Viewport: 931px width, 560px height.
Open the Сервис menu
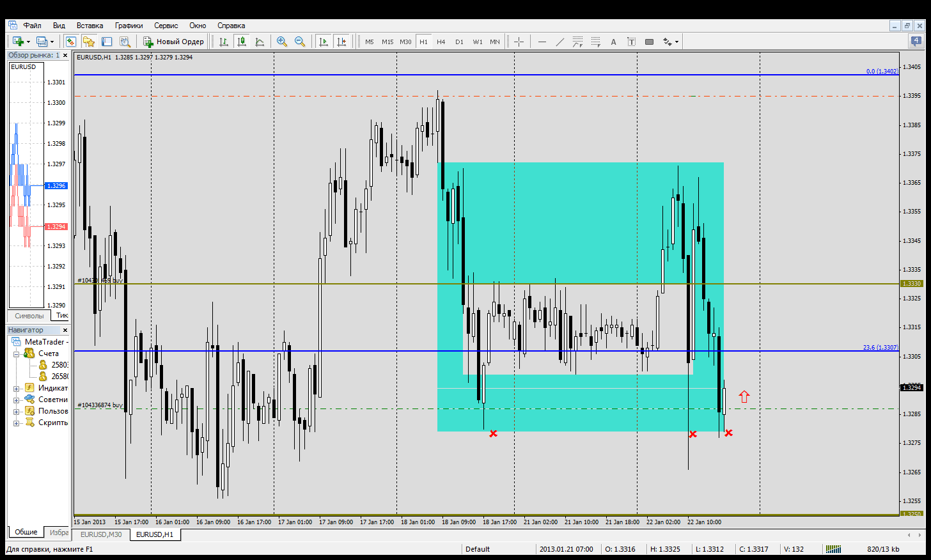click(x=166, y=26)
